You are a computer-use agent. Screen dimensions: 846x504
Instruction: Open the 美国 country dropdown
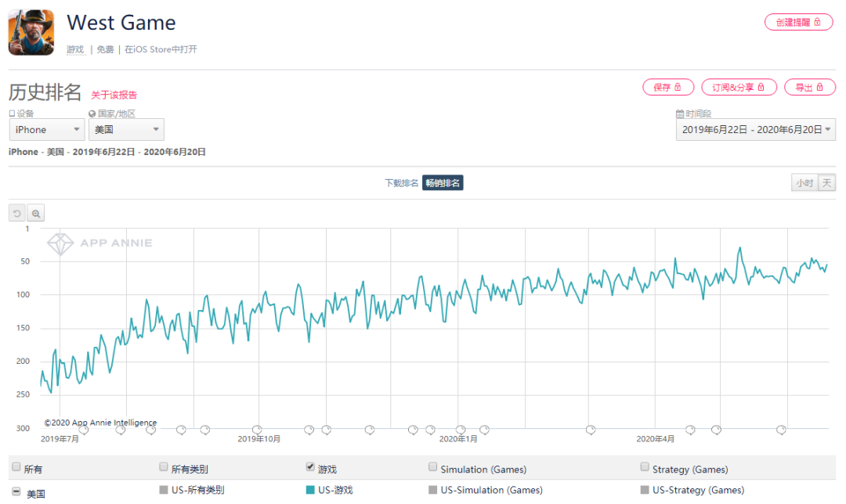point(125,130)
